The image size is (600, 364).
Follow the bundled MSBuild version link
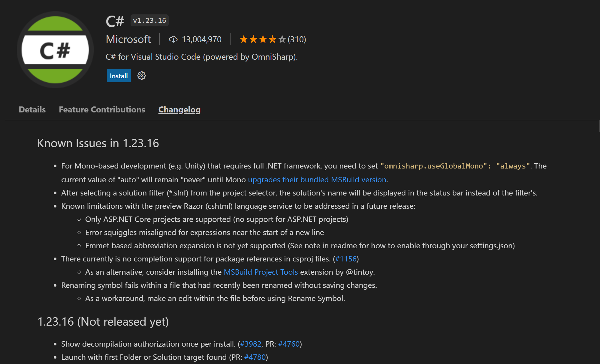[x=317, y=180]
